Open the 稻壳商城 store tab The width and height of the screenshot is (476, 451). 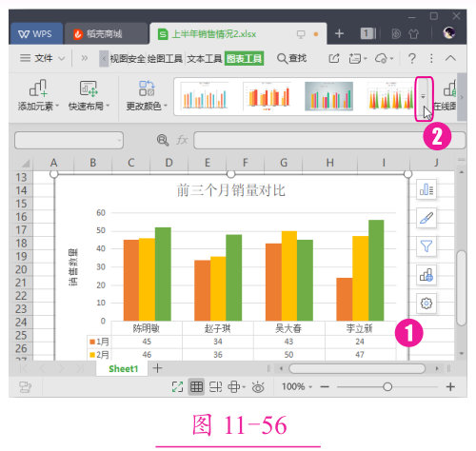tap(107, 34)
